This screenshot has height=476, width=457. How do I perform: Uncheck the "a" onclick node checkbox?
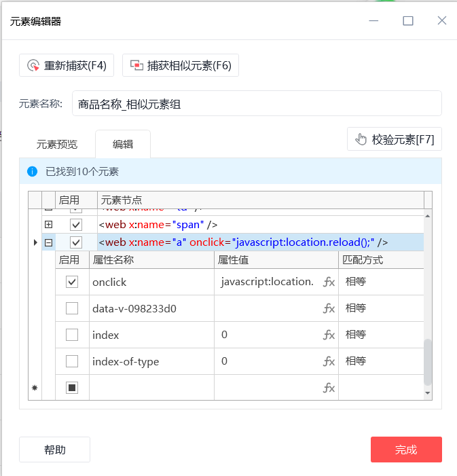tap(76, 242)
